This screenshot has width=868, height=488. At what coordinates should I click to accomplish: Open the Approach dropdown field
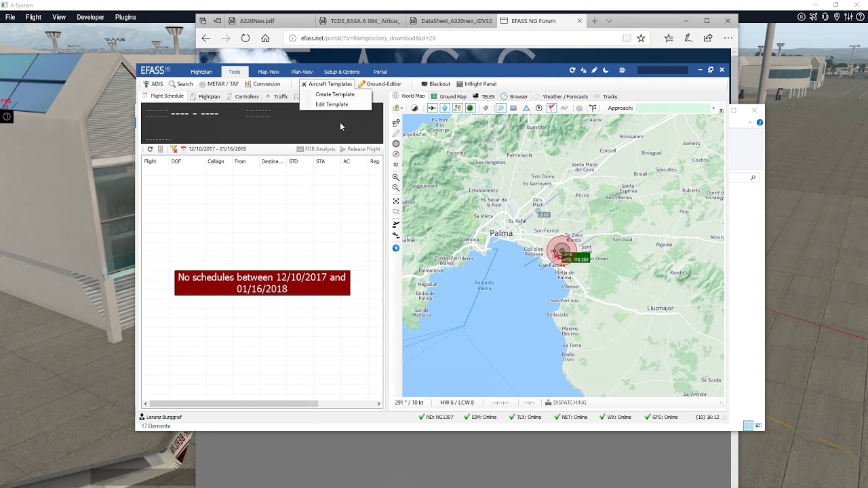click(x=676, y=108)
